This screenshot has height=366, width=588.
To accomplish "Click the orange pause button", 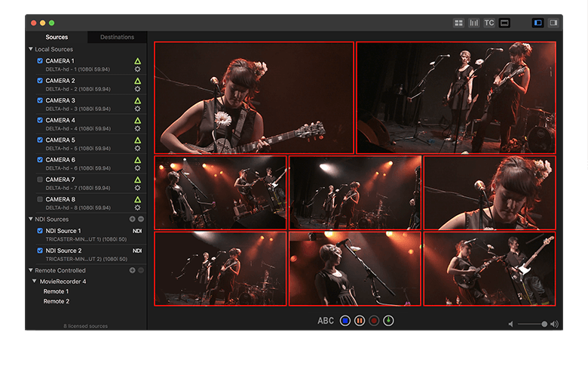I will coord(360,321).
